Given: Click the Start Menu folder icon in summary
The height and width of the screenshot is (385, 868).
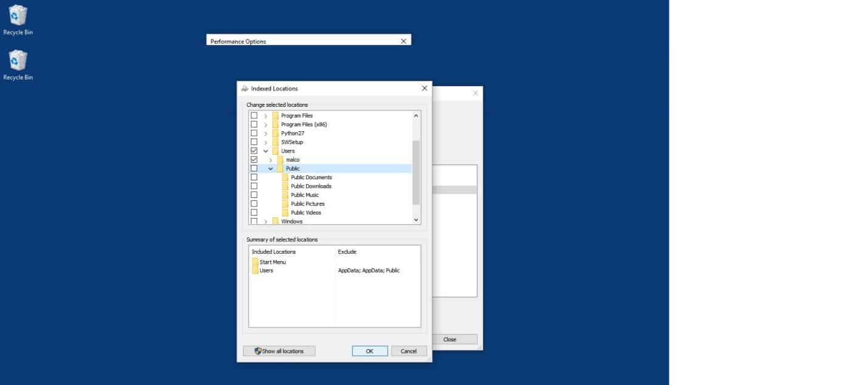Looking at the screenshot, I should click(255, 262).
